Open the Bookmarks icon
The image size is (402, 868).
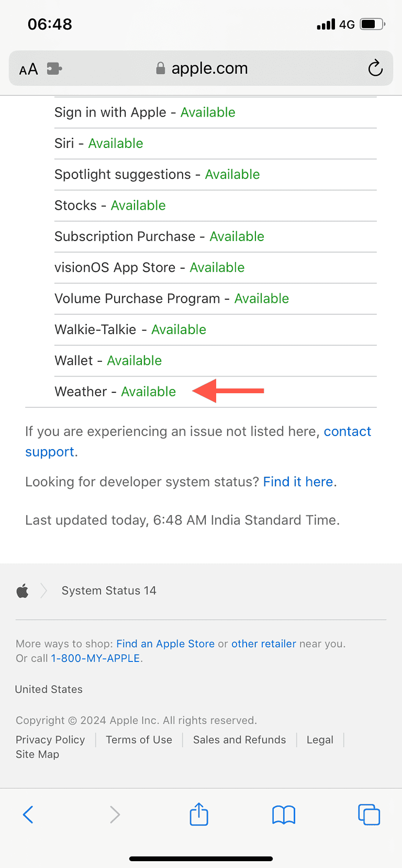(x=283, y=814)
